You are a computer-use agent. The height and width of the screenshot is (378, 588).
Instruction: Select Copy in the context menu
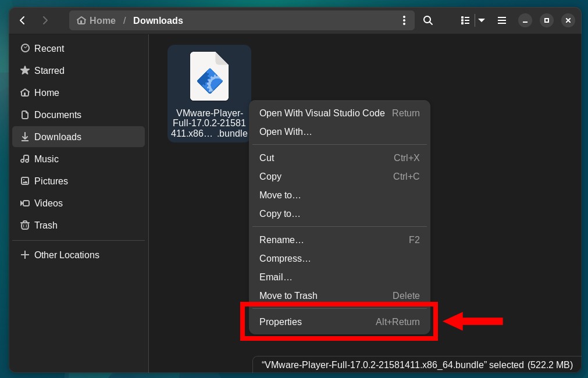tap(340, 176)
